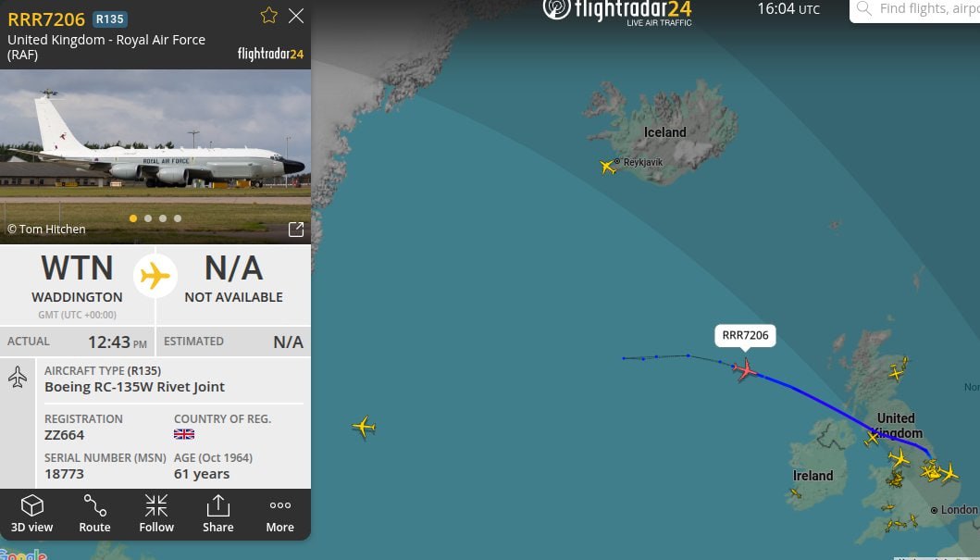Add flight RRR7206 to favorites with star
Image resolution: width=980 pixels, height=560 pixels.
pyautogui.click(x=268, y=15)
